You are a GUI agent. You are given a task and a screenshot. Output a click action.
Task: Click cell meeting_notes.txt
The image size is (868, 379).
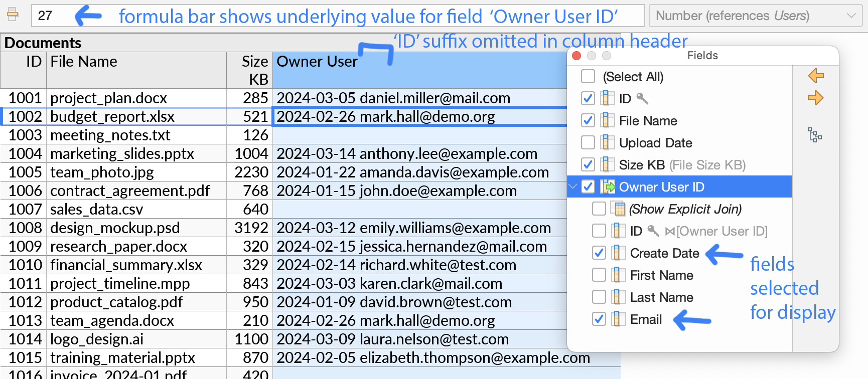click(136, 135)
